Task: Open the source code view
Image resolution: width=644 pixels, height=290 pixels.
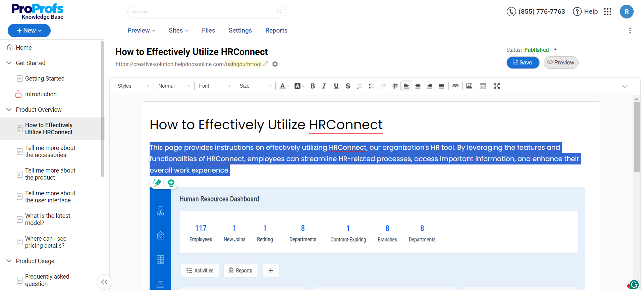Action: pyautogui.click(x=483, y=86)
